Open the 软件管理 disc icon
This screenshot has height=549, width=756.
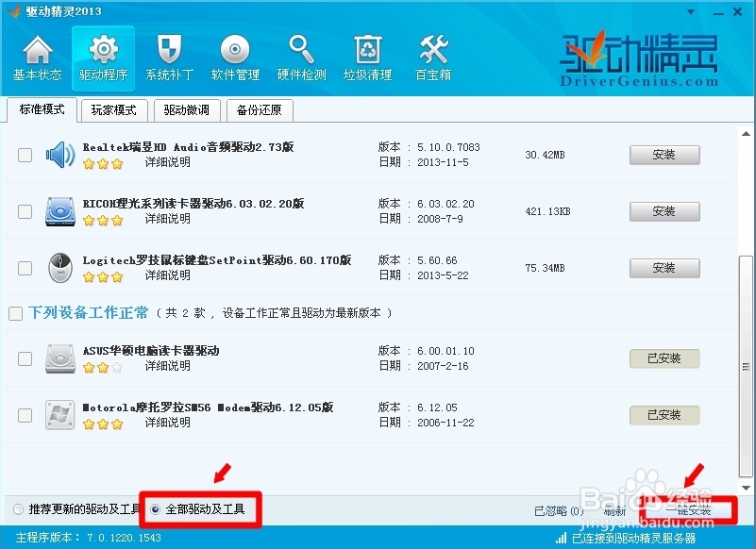(235, 58)
